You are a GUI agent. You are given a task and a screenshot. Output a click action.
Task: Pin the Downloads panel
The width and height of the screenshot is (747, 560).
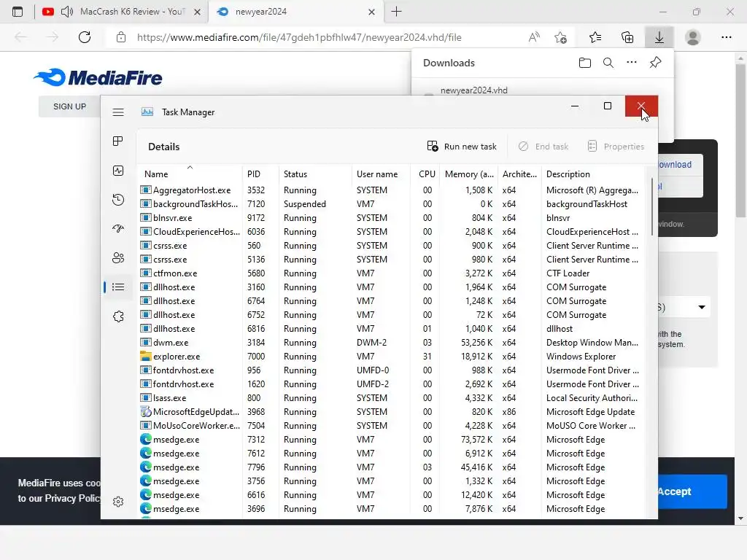point(656,63)
